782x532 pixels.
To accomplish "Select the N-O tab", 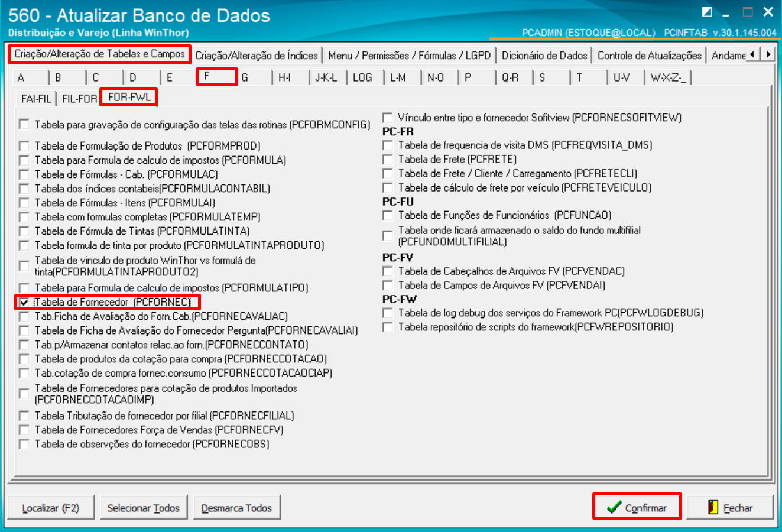I will tap(440, 77).
